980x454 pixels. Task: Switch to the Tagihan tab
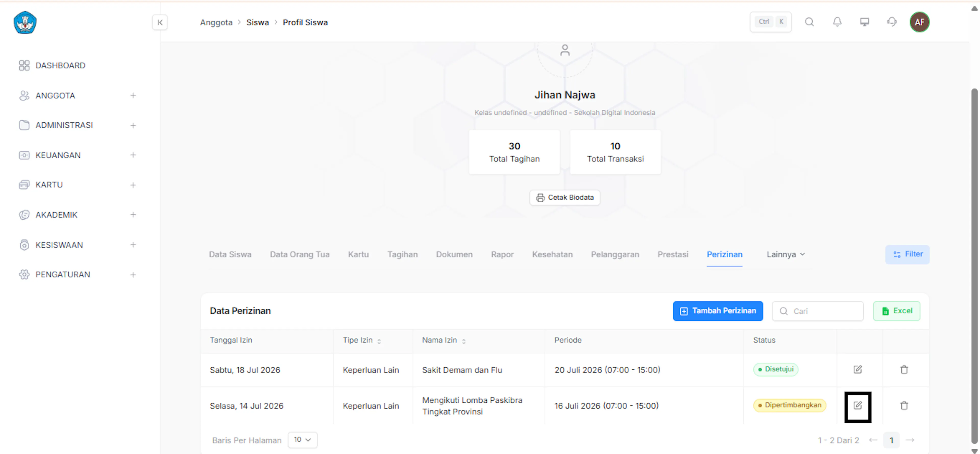click(x=402, y=254)
